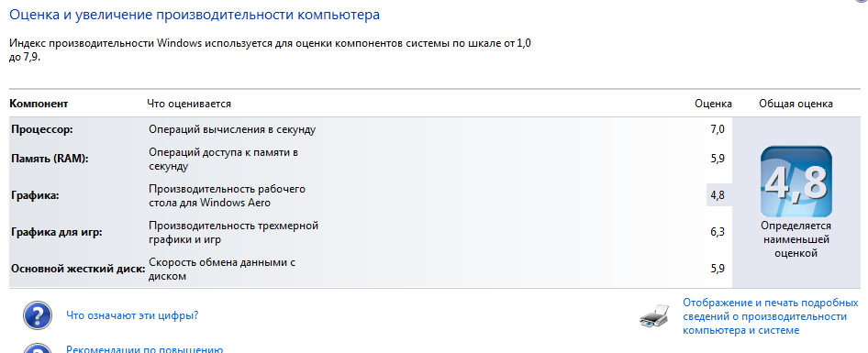
Task: Click the "Что оценивается" column header
Action: [x=189, y=104]
